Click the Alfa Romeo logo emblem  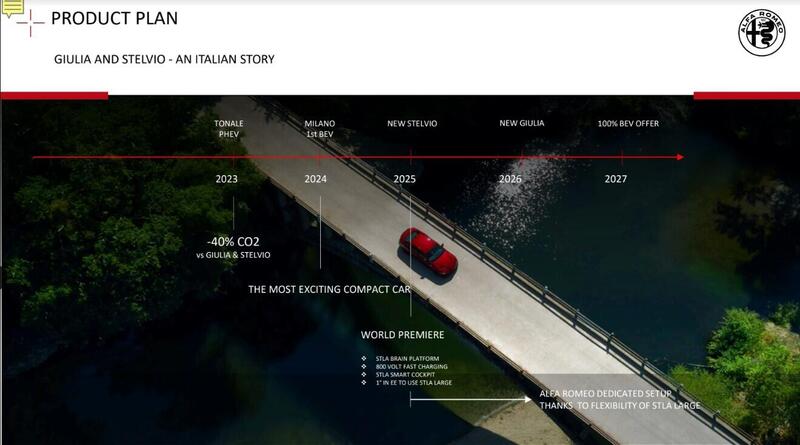763,39
